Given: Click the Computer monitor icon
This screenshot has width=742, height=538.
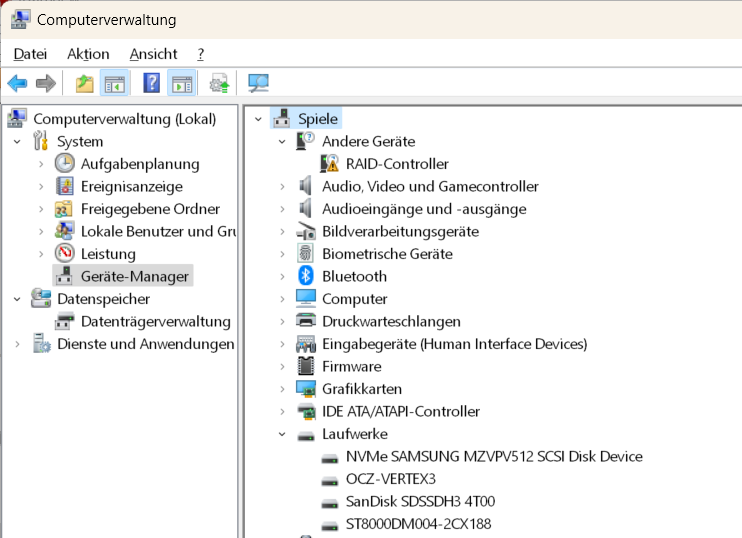Looking at the screenshot, I should coord(306,298).
